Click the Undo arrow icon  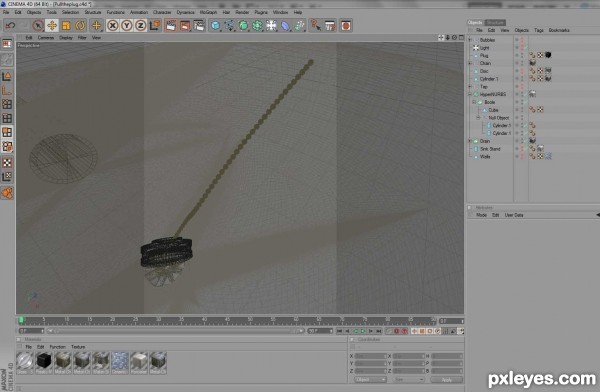[x=10, y=26]
